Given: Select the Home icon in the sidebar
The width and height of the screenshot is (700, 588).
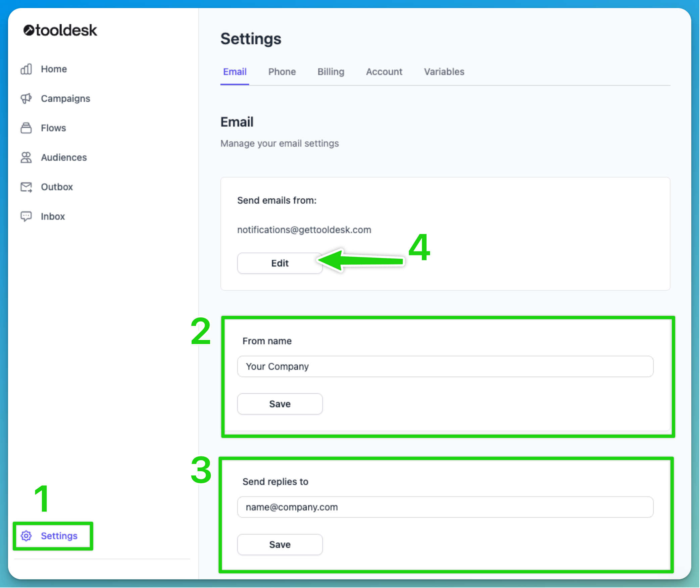Looking at the screenshot, I should coord(26,69).
